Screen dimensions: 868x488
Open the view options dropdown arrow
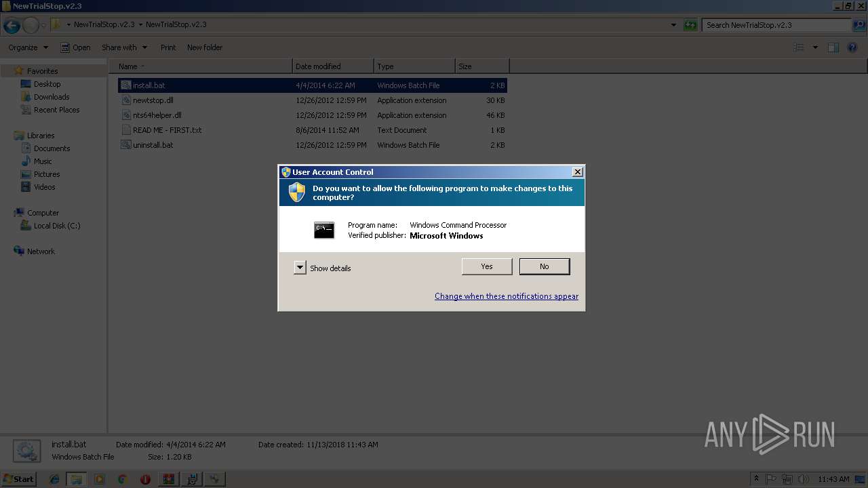tap(815, 47)
